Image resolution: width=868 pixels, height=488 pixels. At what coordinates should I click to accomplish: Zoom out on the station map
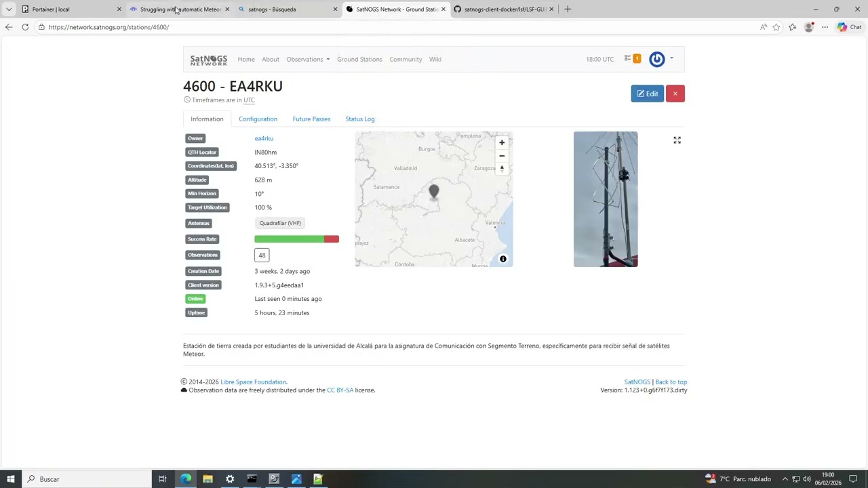click(502, 155)
